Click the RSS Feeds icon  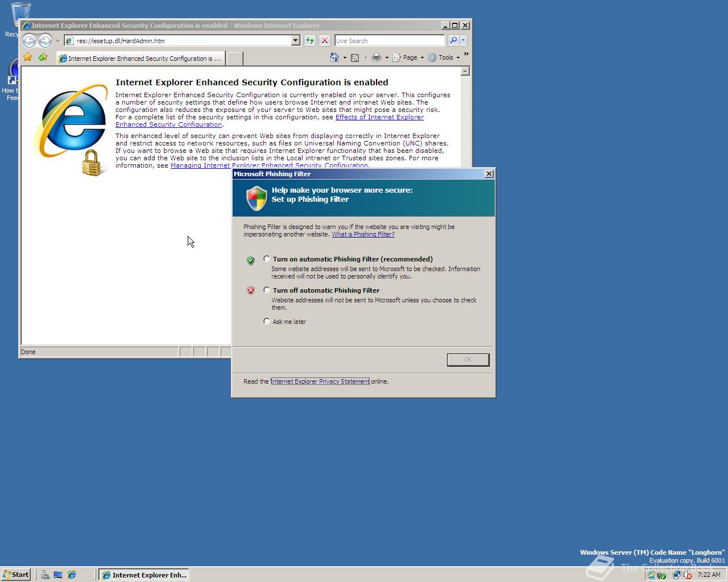[x=355, y=57]
